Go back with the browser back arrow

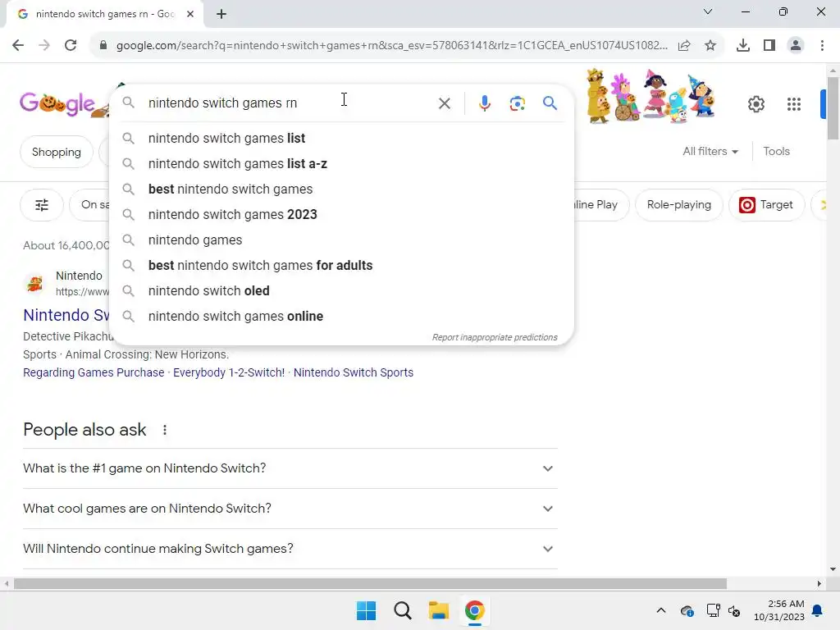18,45
